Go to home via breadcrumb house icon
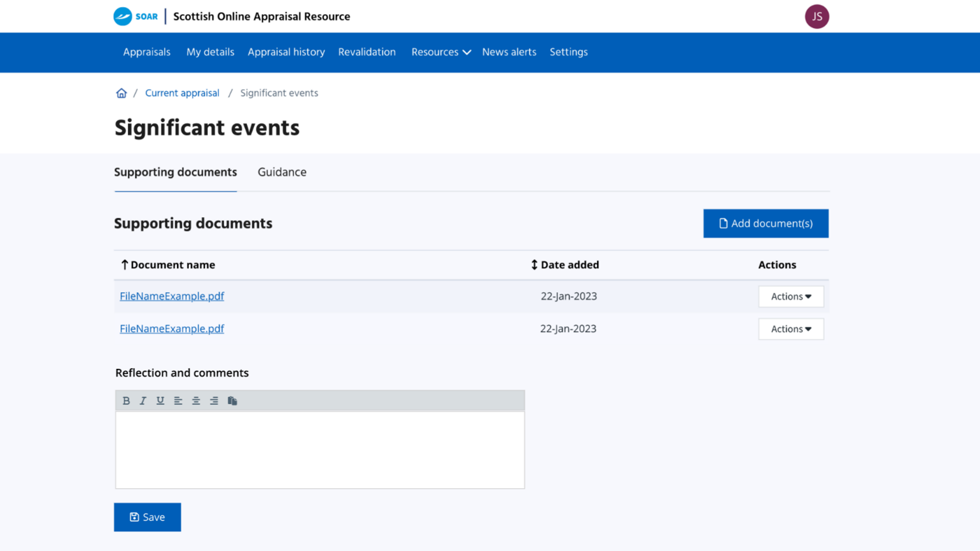Viewport: 980px width, 551px height. pos(121,93)
